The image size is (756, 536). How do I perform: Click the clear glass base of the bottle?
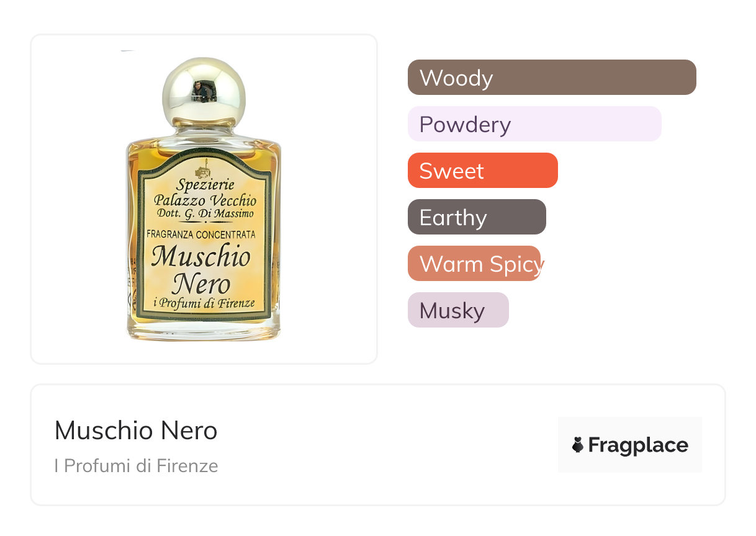(203, 331)
